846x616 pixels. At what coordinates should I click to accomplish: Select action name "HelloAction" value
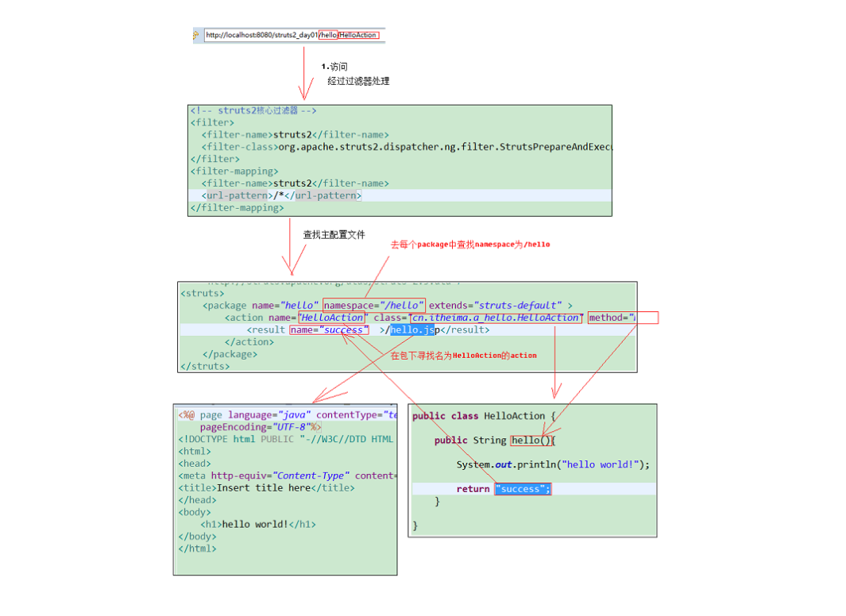pyautogui.click(x=332, y=318)
